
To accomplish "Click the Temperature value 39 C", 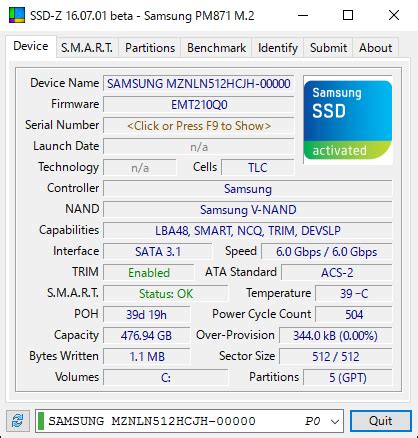I will coord(354,294).
